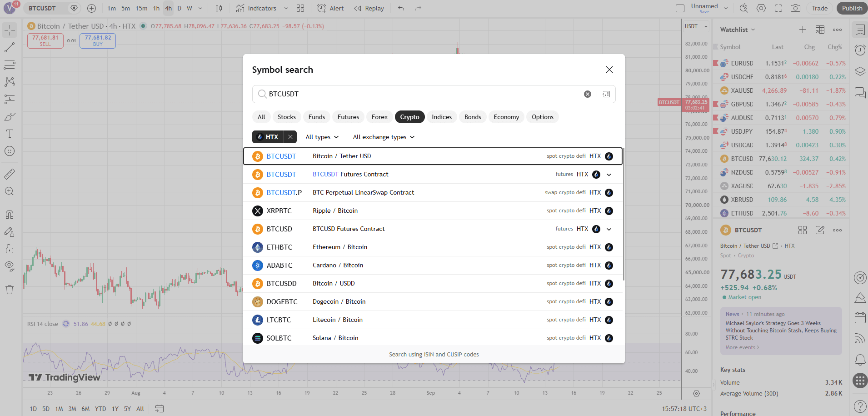
Task: Toggle magnet mode for drawings
Action: click(x=10, y=214)
